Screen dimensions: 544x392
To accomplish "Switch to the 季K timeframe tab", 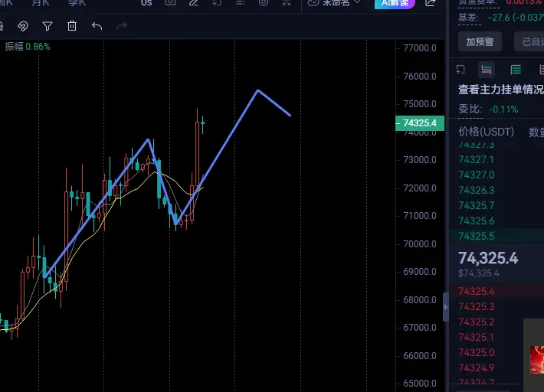I will 77,3.
